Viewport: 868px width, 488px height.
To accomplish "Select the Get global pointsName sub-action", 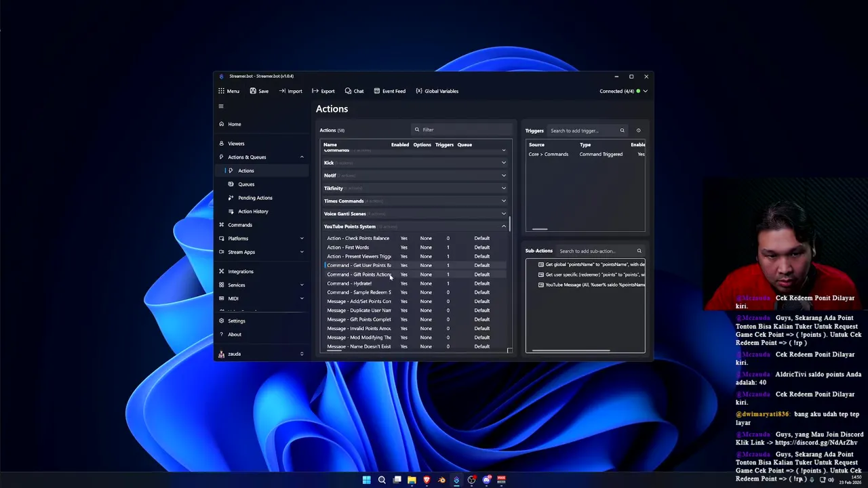I will pos(590,264).
